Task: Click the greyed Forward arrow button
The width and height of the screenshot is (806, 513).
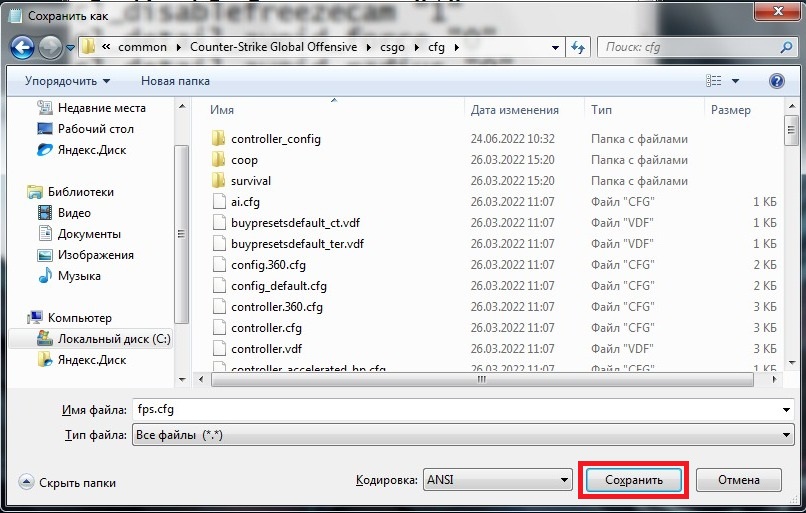Action: [x=50, y=48]
